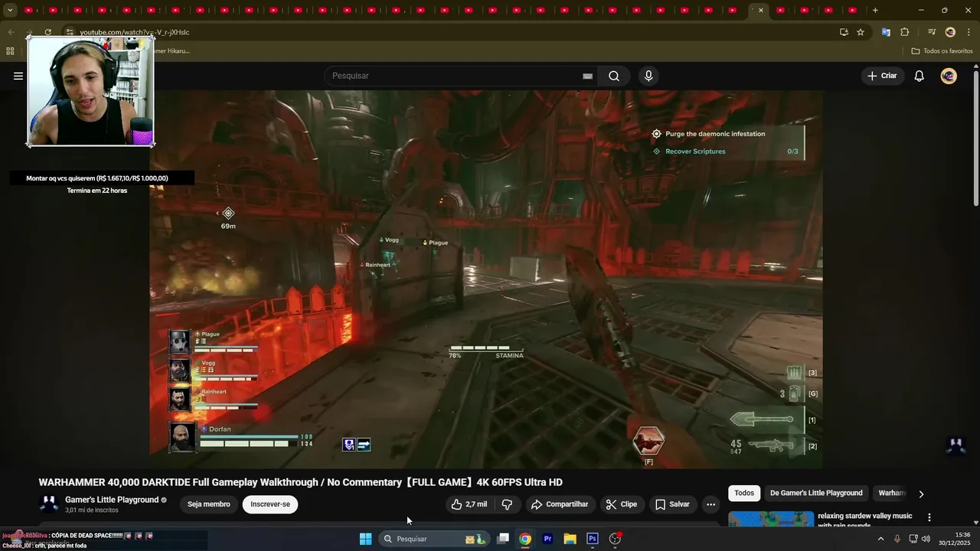Go back using Chrome's back arrow
Image resolution: width=980 pixels, height=551 pixels.
[11, 32]
